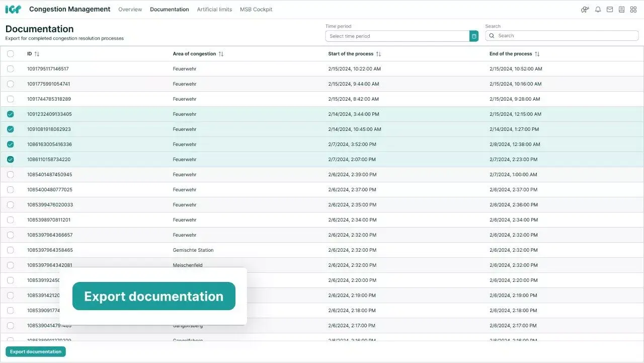Screen dimensions: 644x363
Task: Open the Artificial limits tab
Action: [x=214, y=10]
